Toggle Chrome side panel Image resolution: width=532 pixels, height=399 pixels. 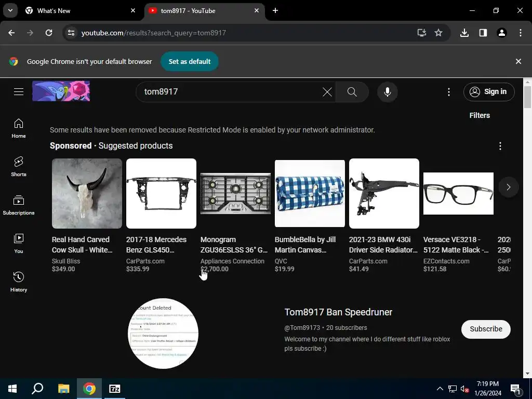(x=483, y=33)
